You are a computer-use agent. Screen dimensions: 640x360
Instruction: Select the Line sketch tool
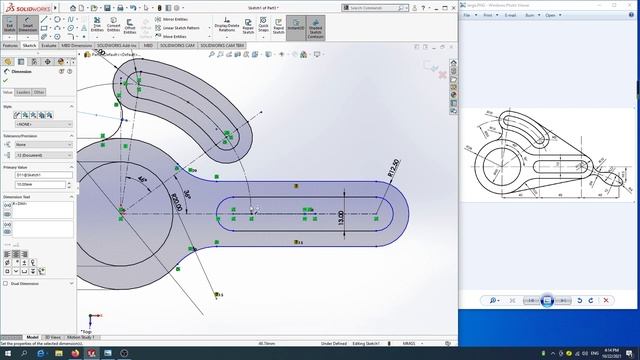(x=44, y=19)
